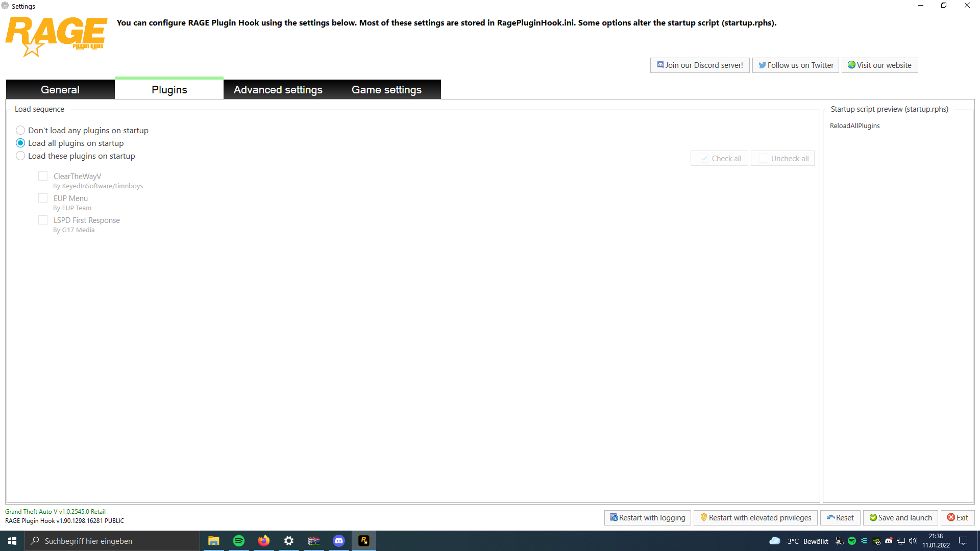Select Don't load any plugins on startup
This screenshot has width=980, height=551.
point(20,131)
